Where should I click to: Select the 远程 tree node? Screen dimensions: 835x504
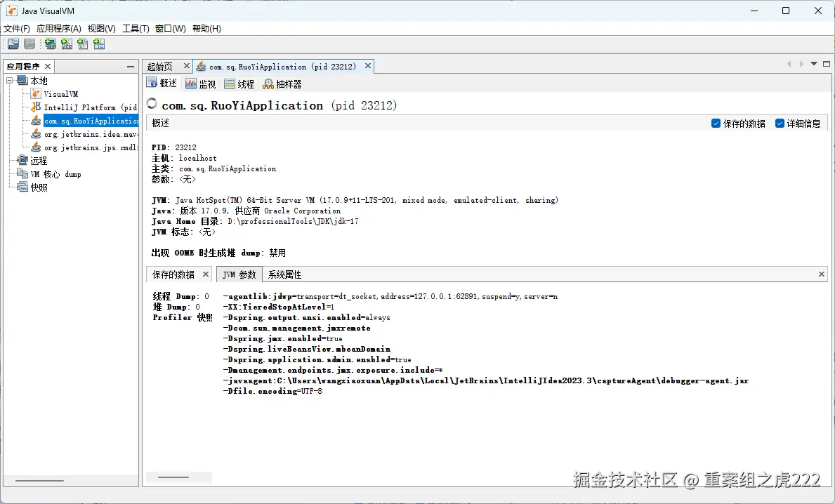(39, 161)
